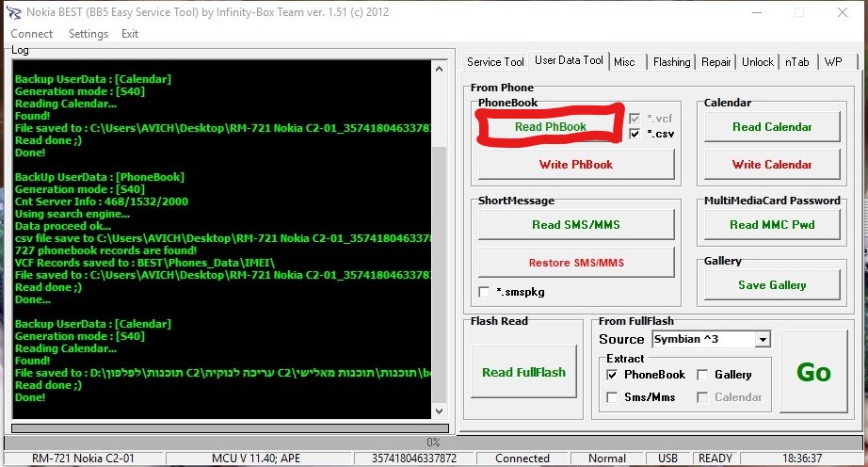Click the green Go button
Screen dimensions: 868x467
[813, 372]
